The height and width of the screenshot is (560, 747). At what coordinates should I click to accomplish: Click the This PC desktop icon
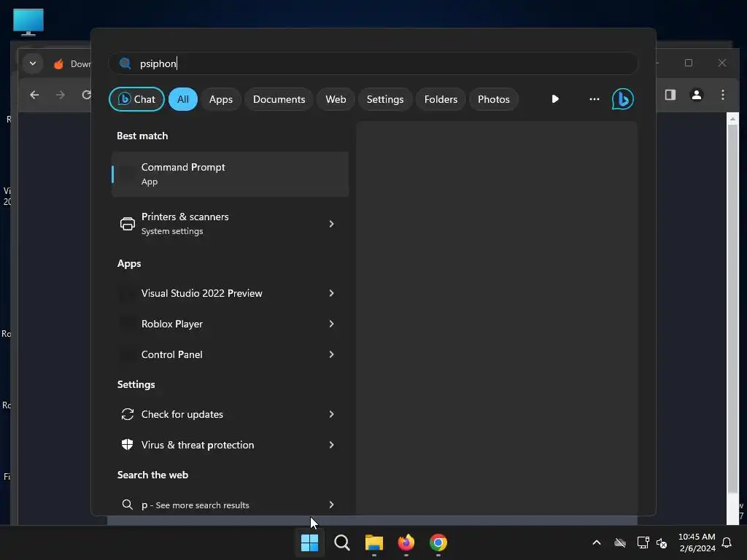tap(28, 22)
